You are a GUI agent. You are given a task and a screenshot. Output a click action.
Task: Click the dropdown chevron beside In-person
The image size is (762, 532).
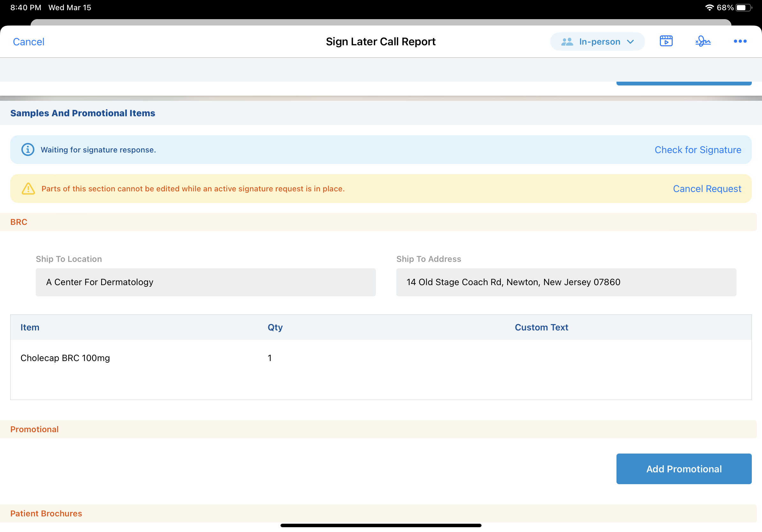[x=630, y=42]
